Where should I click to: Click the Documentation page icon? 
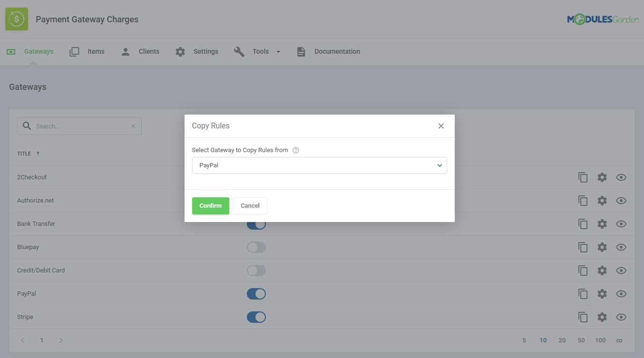pos(301,51)
